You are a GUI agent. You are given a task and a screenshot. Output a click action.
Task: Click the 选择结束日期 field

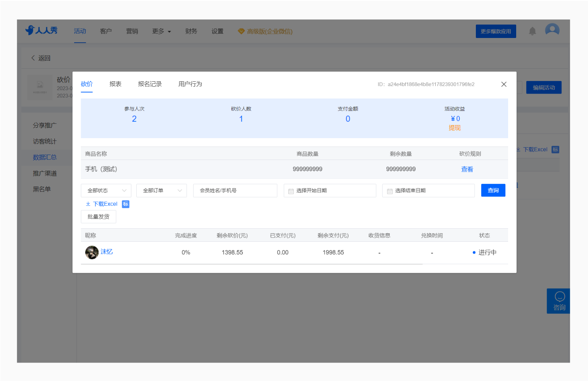[429, 191]
